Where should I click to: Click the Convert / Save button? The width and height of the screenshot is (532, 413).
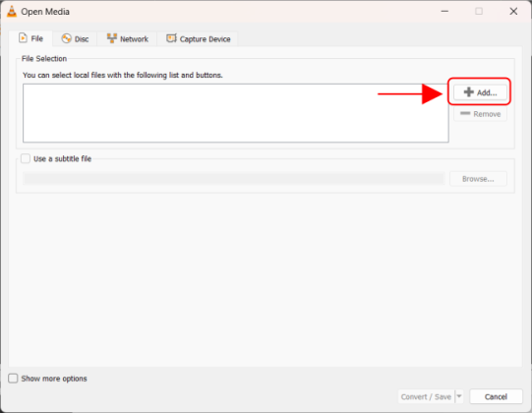426,396
